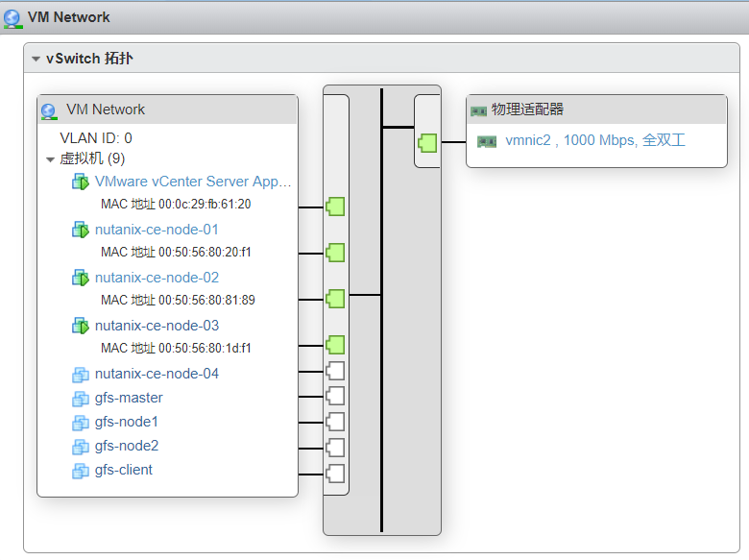Screen dimensions: 749x560
Task: Open nutanix-ce-node-03 VM link
Action: click(x=157, y=326)
